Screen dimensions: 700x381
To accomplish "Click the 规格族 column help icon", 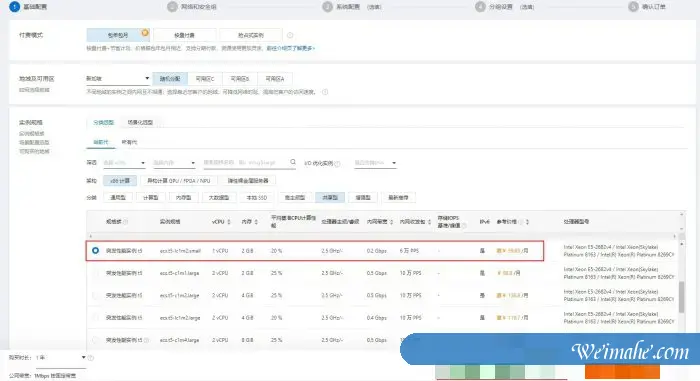I will click(125, 222).
